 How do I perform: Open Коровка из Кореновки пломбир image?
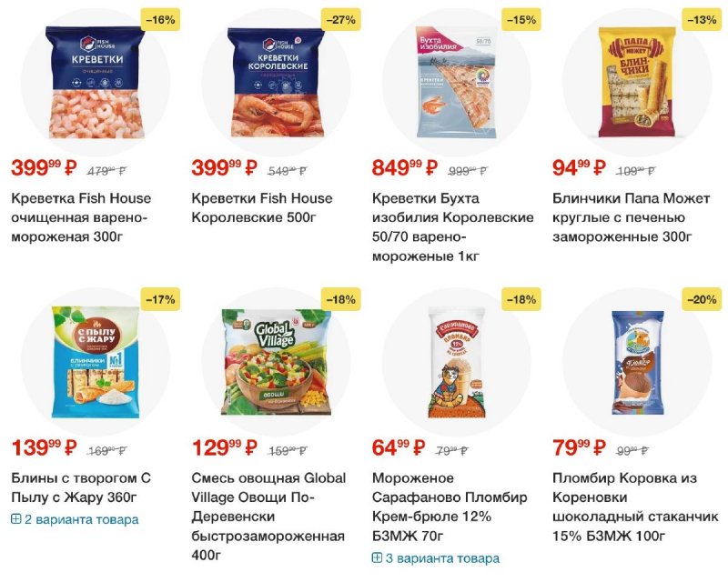(x=636, y=362)
